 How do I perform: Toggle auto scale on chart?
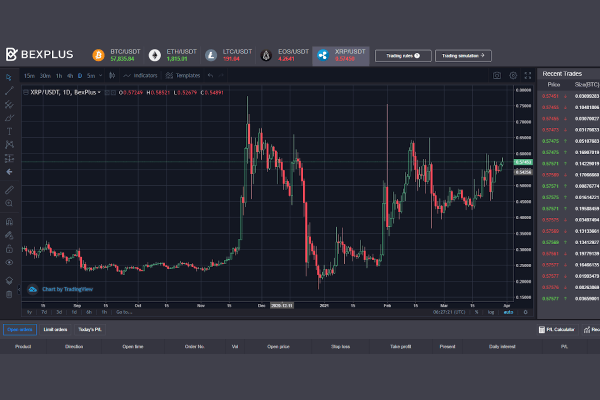[x=508, y=312]
